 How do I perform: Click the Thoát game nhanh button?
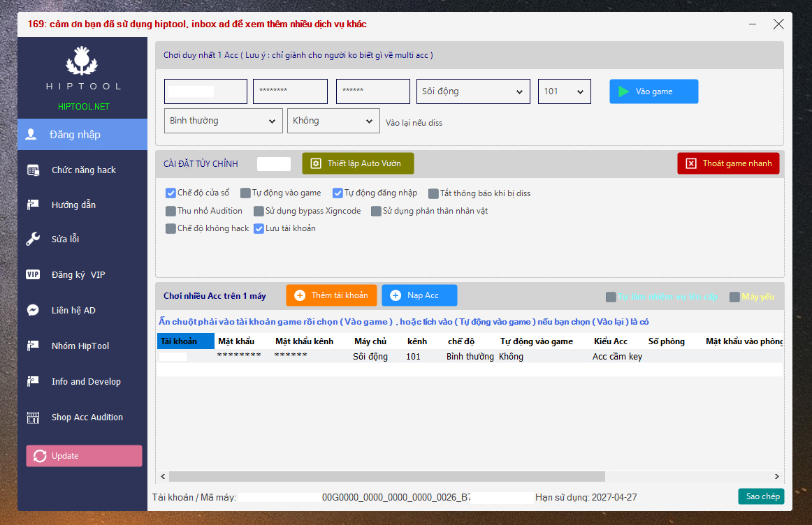pyautogui.click(x=728, y=163)
